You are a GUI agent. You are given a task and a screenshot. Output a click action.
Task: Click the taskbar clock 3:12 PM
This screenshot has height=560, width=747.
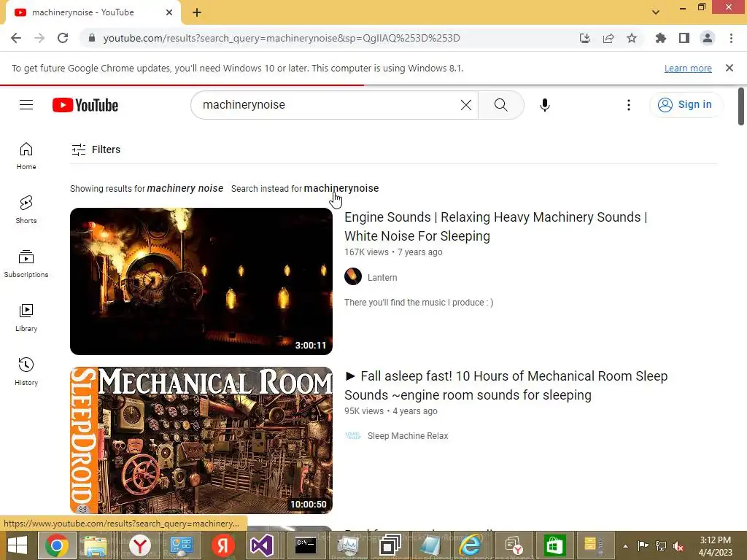tap(715, 540)
